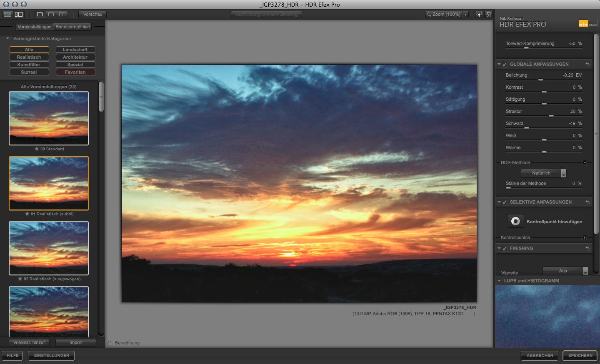The image size is (600, 364).
Task: Select the 02 Realistisch (ausgewogen) preset thumbnail
Action: coord(49,248)
